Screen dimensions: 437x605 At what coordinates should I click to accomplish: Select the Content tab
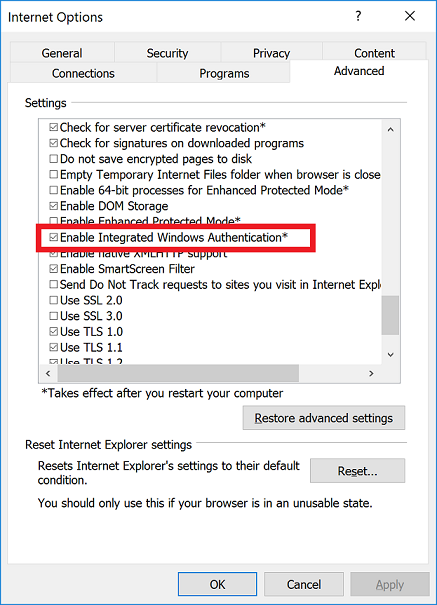[x=374, y=52]
